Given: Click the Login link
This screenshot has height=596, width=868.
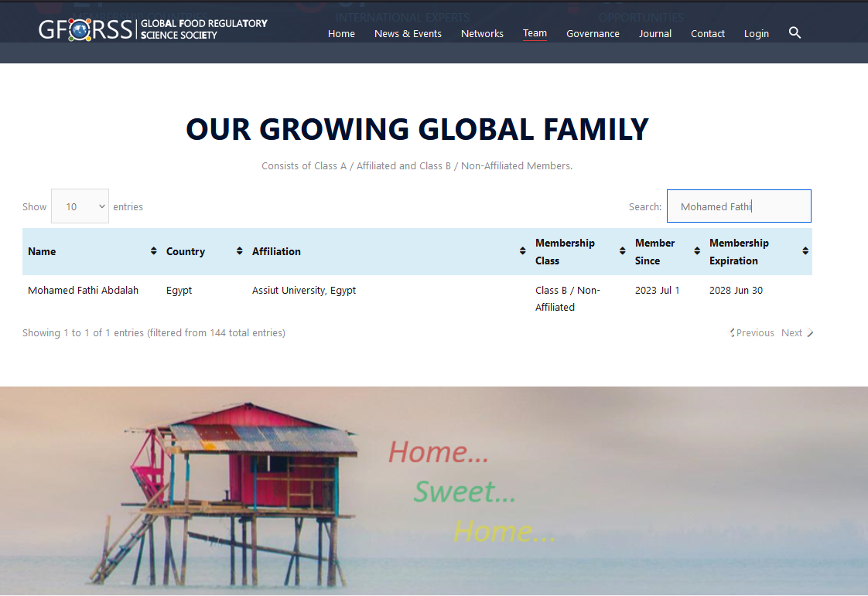Looking at the screenshot, I should point(756,34).
